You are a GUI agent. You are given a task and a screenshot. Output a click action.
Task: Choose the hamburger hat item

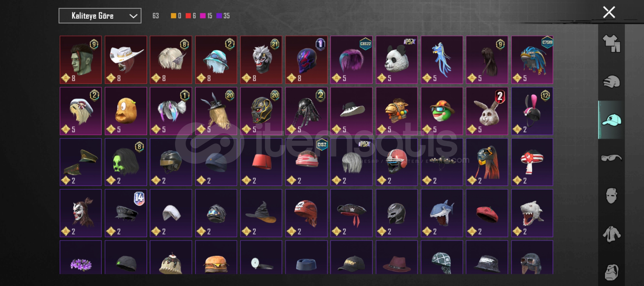point(216,257)
